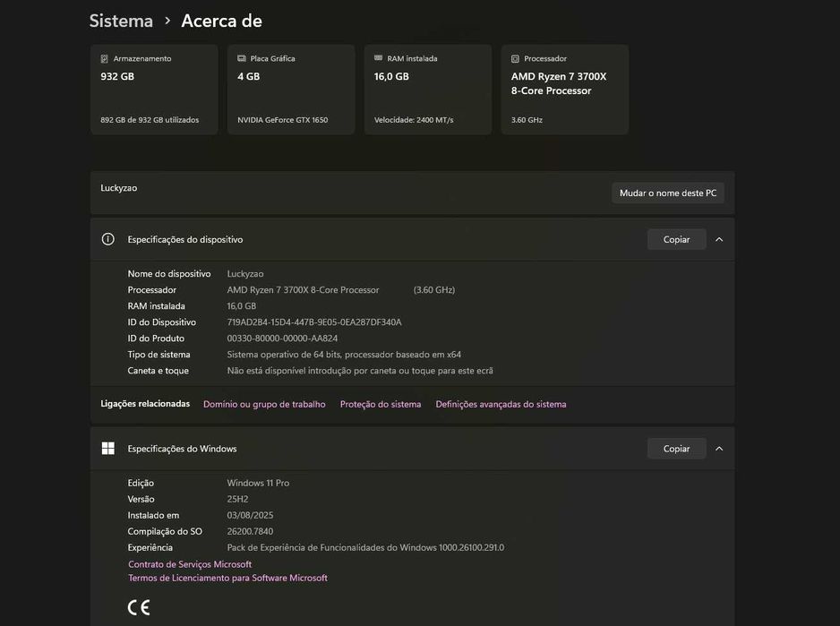Image resolution: width=840 pixels, height=626 pixels.
Task: Select the Acerca de breadcrumb title
Action: click(x=222, y=21)
